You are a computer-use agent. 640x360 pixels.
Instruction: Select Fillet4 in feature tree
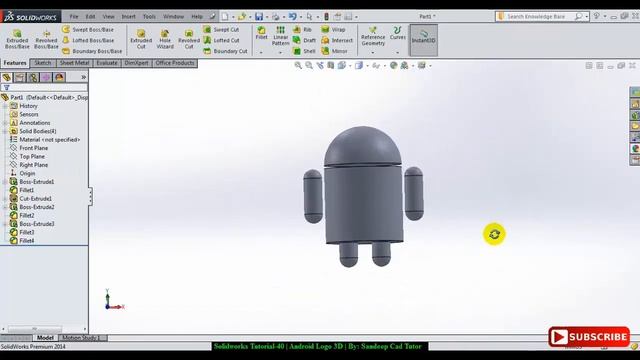[x=27, y=241]
